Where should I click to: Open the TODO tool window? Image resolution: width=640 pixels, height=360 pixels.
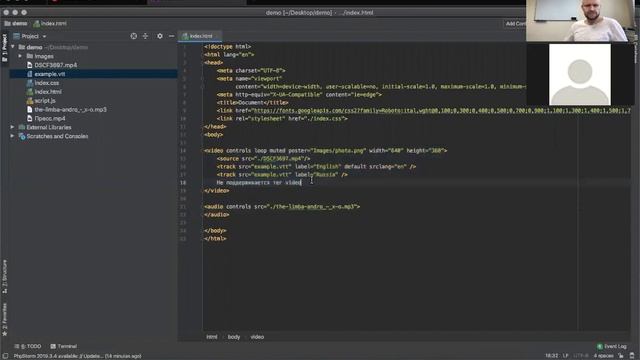(x=28, y=346)
